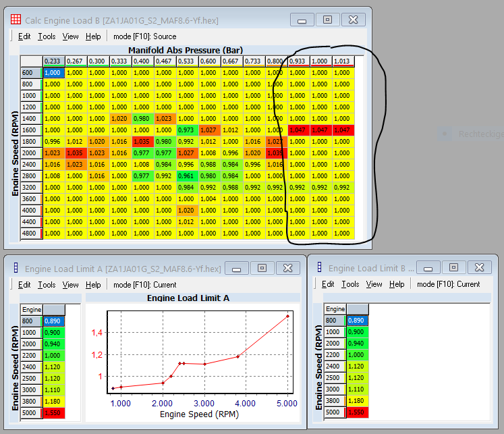Maximize the Engine Load Limit B window
The image size is (504, 434).
coord(453,268)
